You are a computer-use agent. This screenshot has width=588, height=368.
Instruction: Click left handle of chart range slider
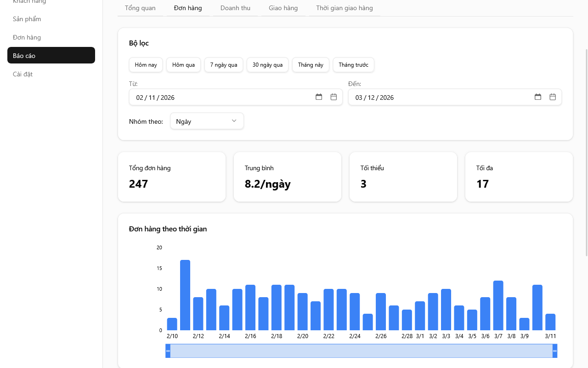pos(168,351)
